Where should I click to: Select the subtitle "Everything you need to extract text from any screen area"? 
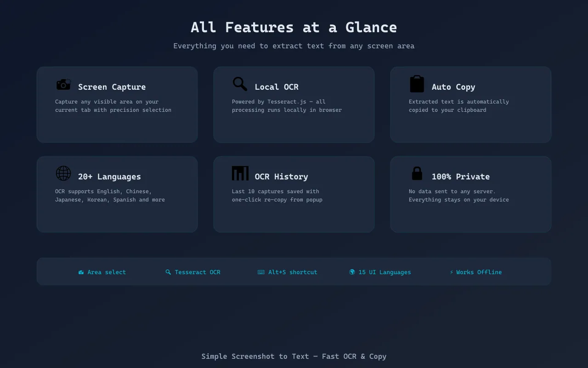[294, 46]
